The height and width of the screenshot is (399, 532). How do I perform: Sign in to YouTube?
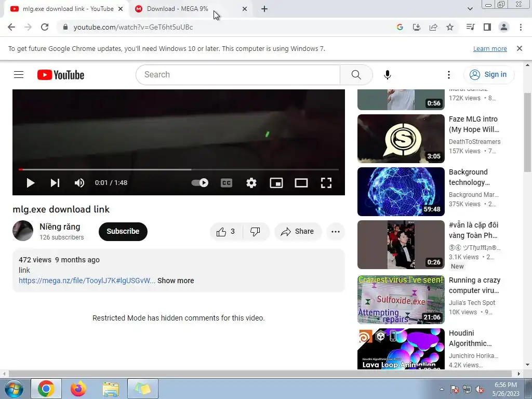click(x=488, y=75)
